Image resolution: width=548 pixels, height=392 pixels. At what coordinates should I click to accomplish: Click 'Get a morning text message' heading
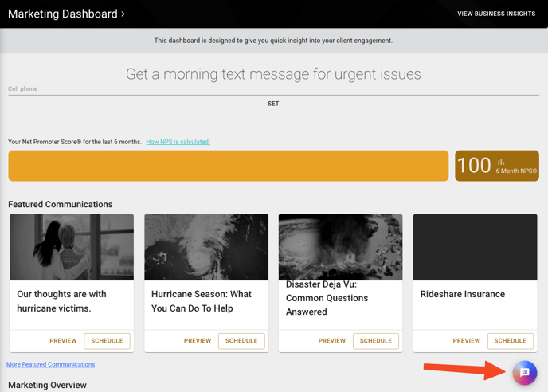pyautogui.click(x=273, y=74)
